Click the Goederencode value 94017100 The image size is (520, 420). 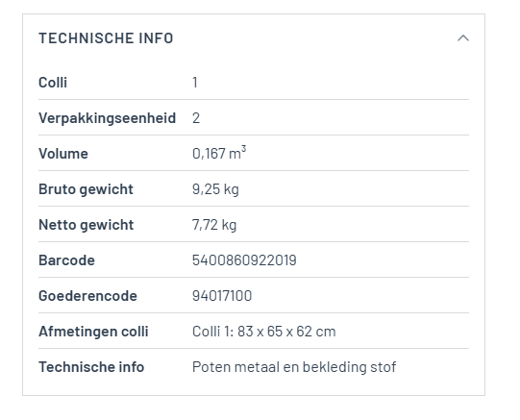(x=222, y=296)
